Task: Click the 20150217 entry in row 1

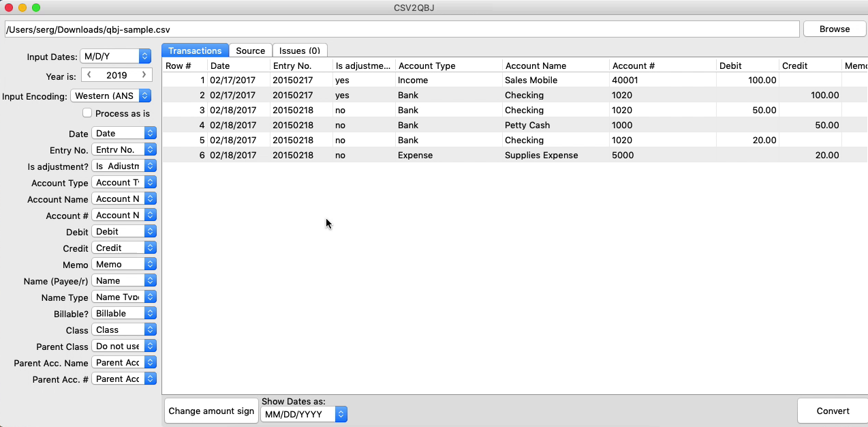Action: click(x=301, y=80)
